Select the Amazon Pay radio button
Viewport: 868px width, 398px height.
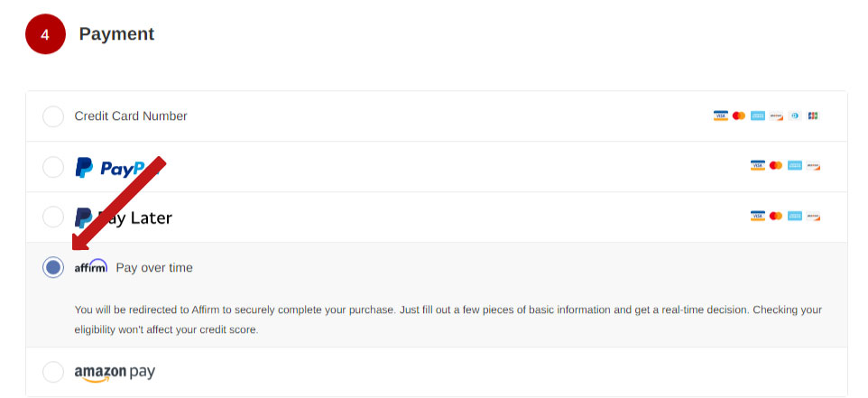point(53,372)
